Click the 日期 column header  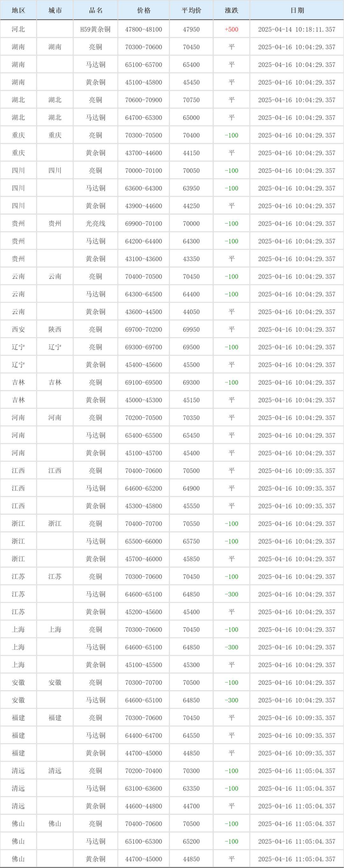(297, 11)
